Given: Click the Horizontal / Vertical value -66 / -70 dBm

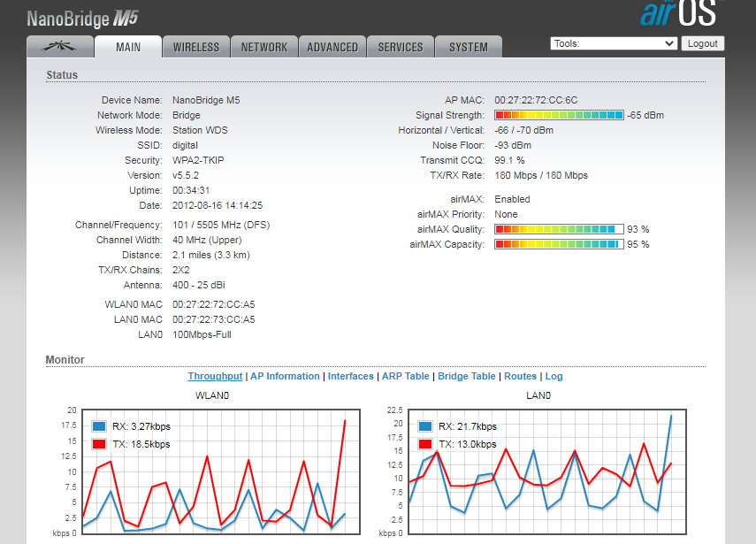Looking at the screenshot, I should pyautogui.click(x=524, y=130).
